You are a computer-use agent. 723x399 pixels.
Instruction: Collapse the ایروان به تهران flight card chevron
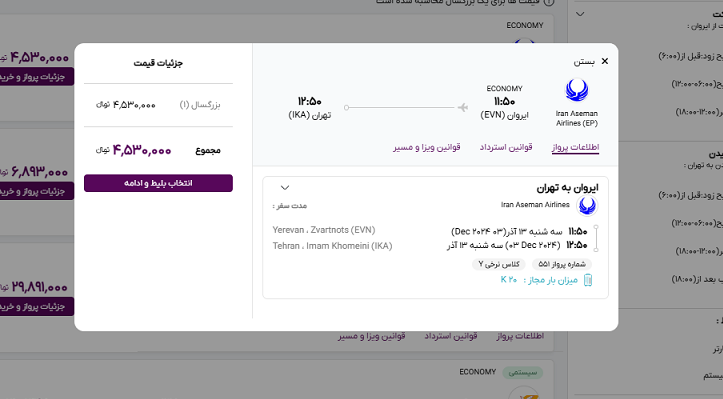click(x=285, y=188)
